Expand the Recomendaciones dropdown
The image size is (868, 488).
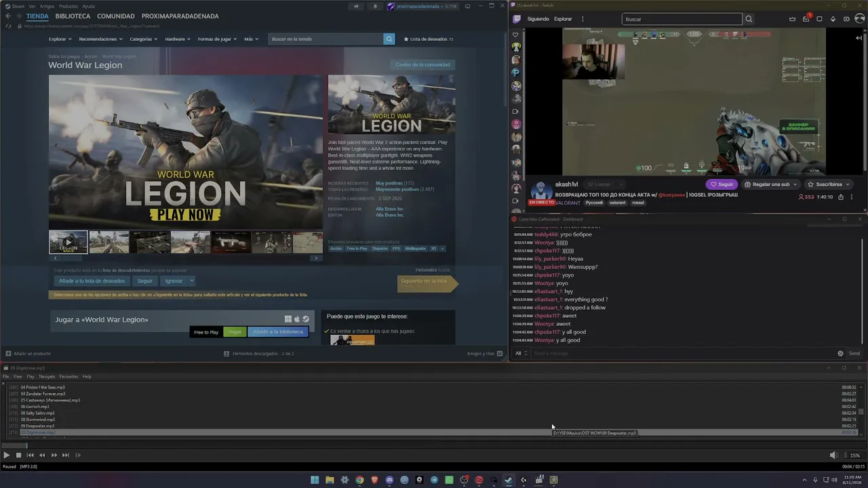100,39
